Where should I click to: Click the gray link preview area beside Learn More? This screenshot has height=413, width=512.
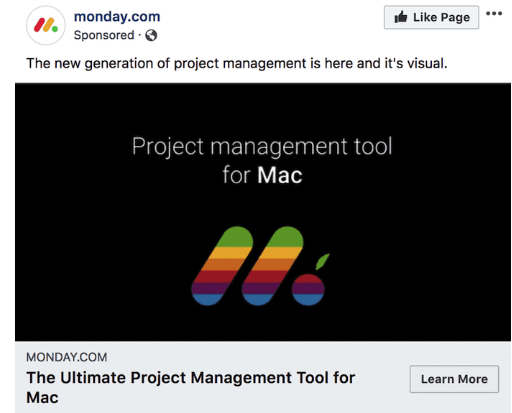[380, 358]
